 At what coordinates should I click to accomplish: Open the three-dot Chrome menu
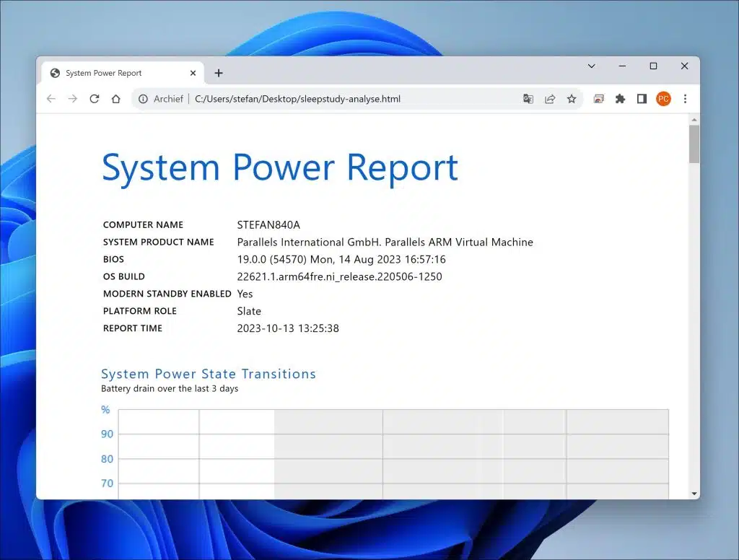tap(685, 99)
